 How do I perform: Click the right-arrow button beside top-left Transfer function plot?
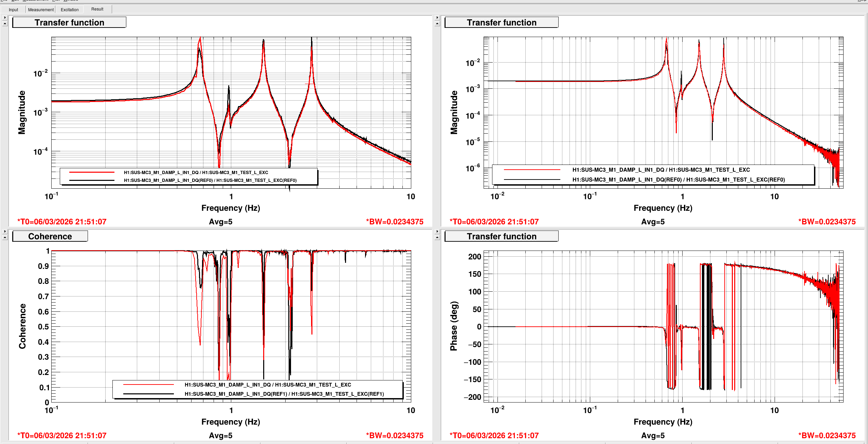click(5, 18)
